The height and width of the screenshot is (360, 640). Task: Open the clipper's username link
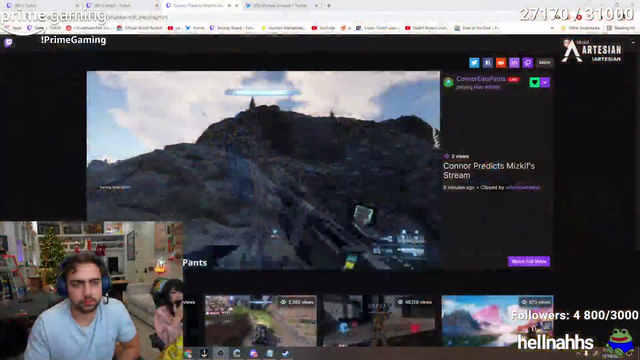pos(522,188)
